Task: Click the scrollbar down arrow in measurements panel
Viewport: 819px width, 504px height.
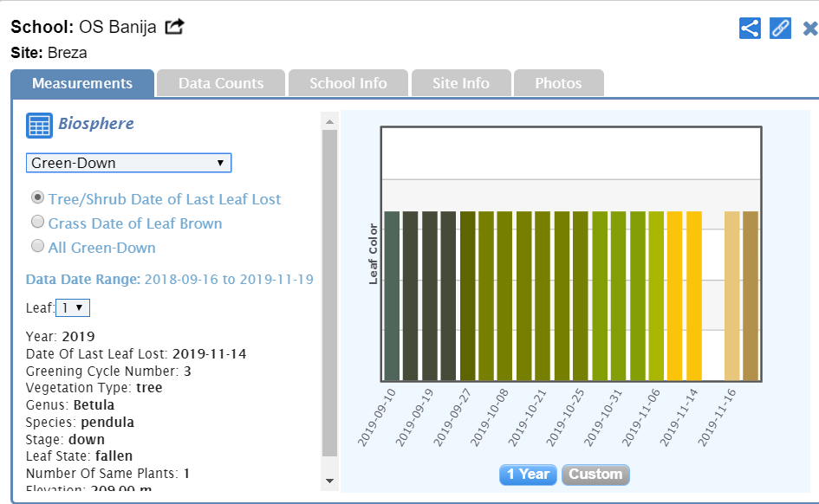Action: 329,480
